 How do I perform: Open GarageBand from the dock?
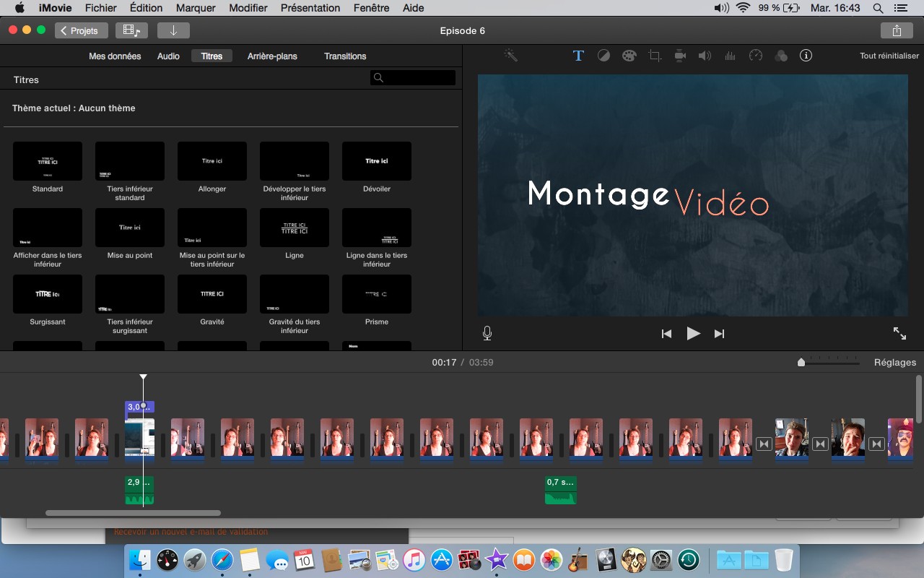(x=578, y=559)
